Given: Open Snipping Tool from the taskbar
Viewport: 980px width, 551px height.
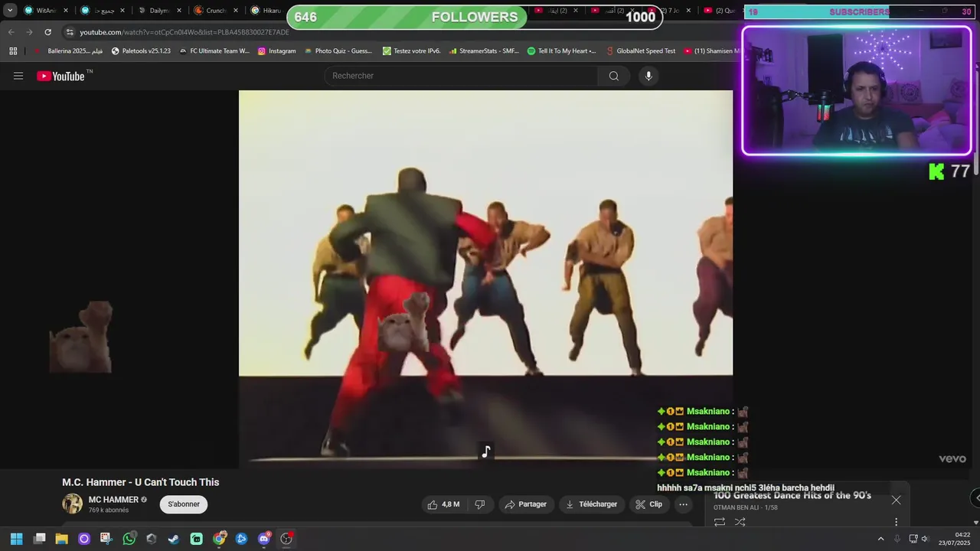Looking at the screenshot, I should point(106,539).
